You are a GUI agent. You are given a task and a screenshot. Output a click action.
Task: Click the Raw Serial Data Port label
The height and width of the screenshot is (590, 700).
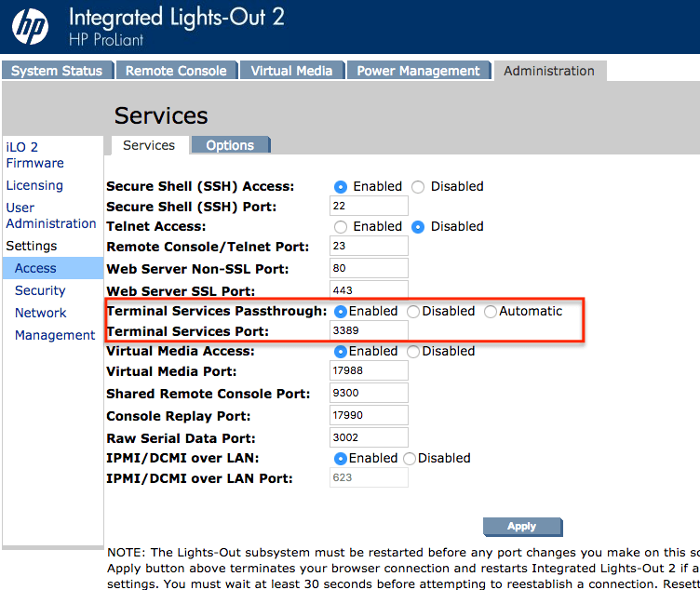(181, 438)
